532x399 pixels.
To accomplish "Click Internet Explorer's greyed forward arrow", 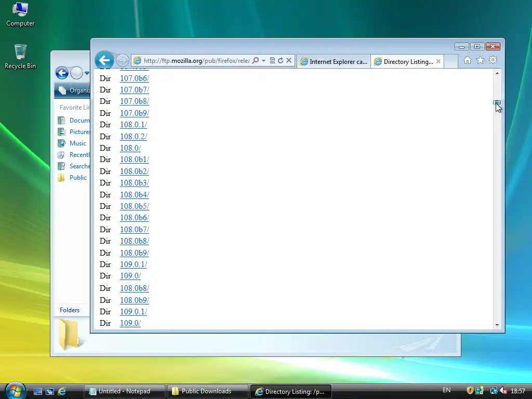I will tap(123, 60).
